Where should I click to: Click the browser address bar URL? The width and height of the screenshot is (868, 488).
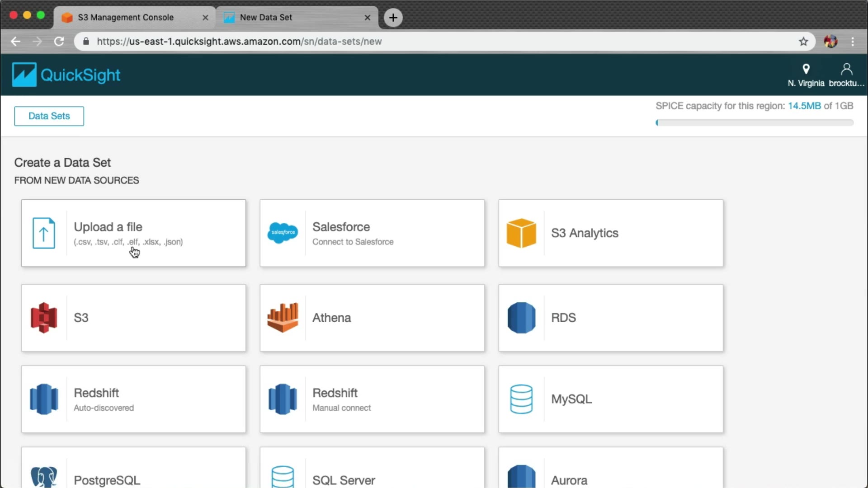[x=239, y=42]
